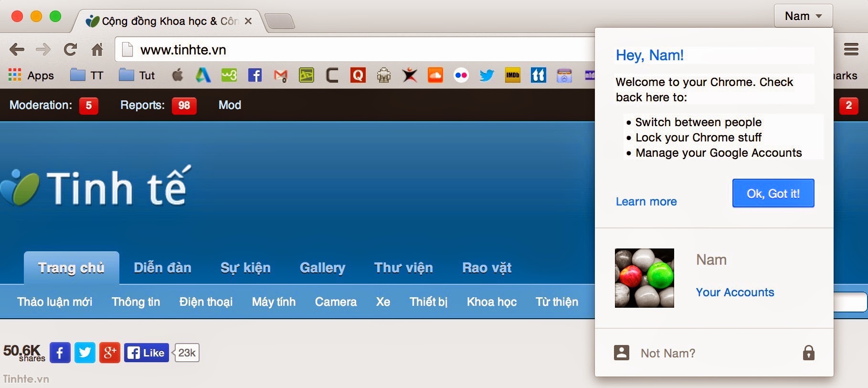
Task: Select the Sự kiện tab
Action: pyautogui.click(x=245, y=268)
